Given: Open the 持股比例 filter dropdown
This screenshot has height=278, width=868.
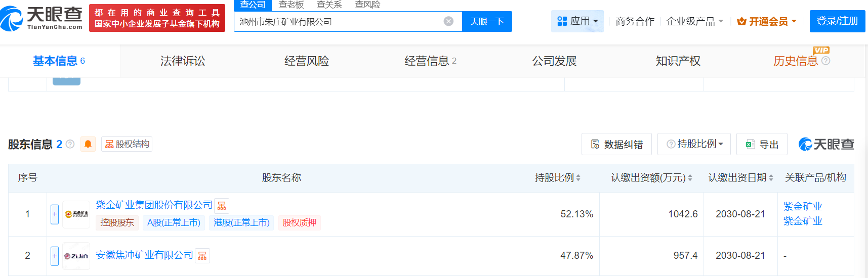Looking at the screenshot, I should (694, 144).
